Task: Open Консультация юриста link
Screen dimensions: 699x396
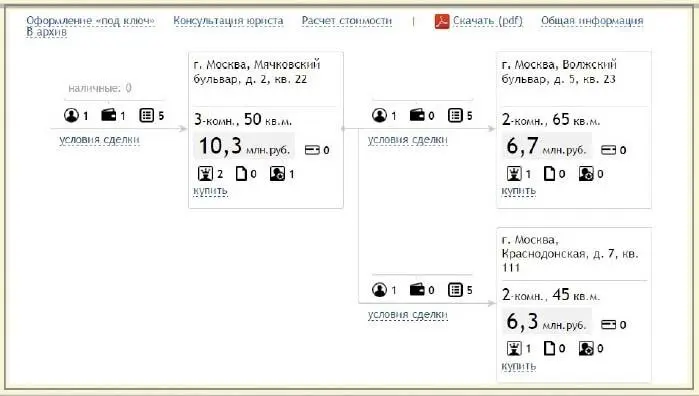Action: (228, 21)
